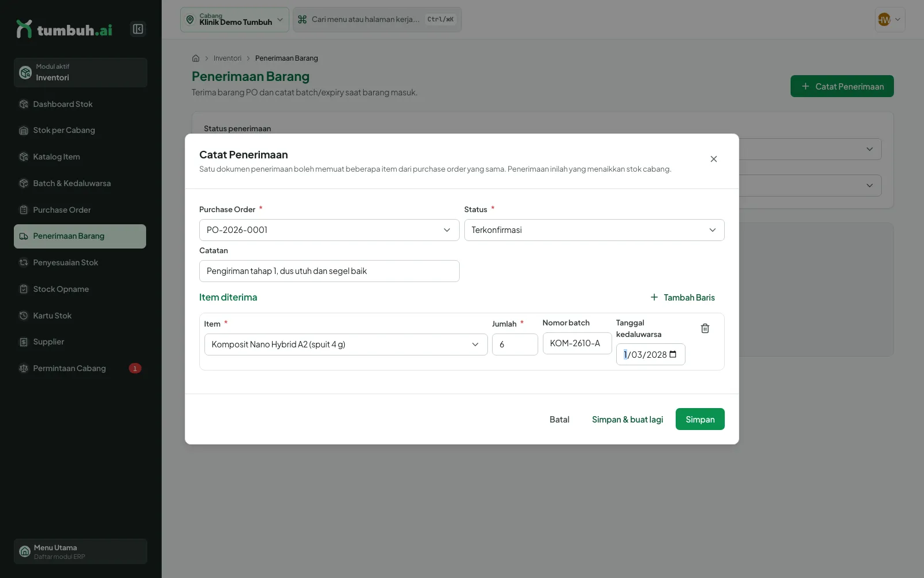Image resolution: width=924 pixels, height=578 pixels.
Task: Focus the Catatan text field
Action: (x=329, y=271)
